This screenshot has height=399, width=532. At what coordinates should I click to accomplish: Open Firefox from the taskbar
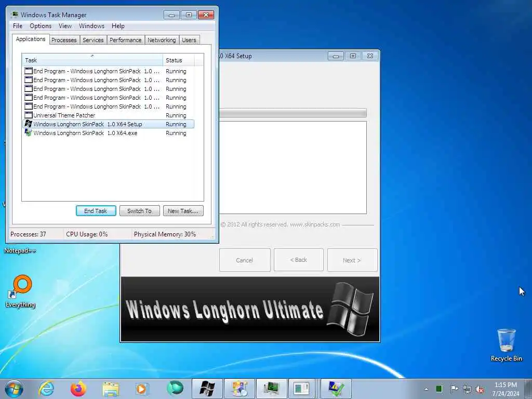click(78, 389)
